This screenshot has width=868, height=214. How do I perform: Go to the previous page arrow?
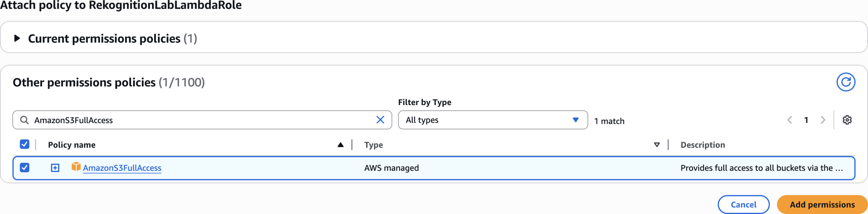pos(790,120)
